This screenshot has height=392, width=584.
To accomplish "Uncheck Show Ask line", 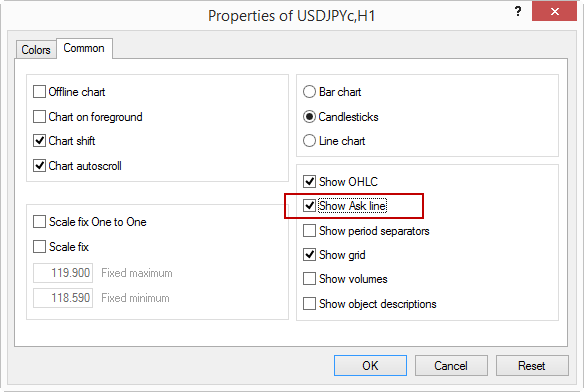I will (x=309, y=205).
